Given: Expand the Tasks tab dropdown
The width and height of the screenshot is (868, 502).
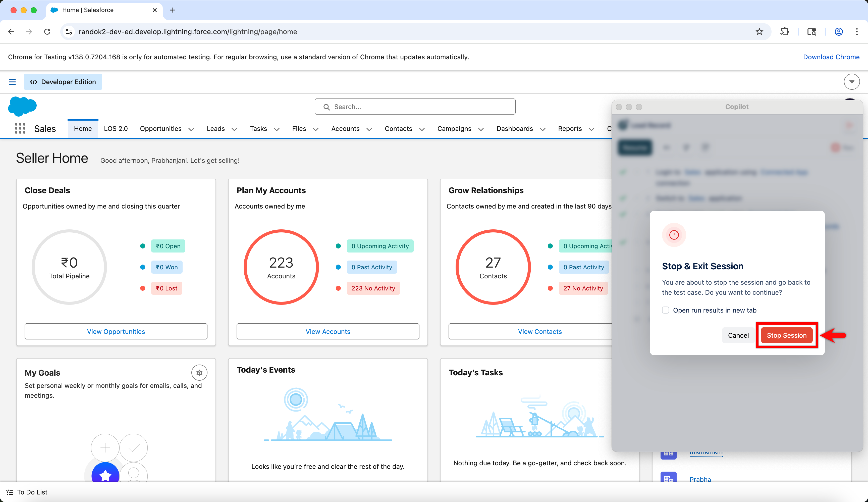Looking at the screenshot, I should 277,129.
